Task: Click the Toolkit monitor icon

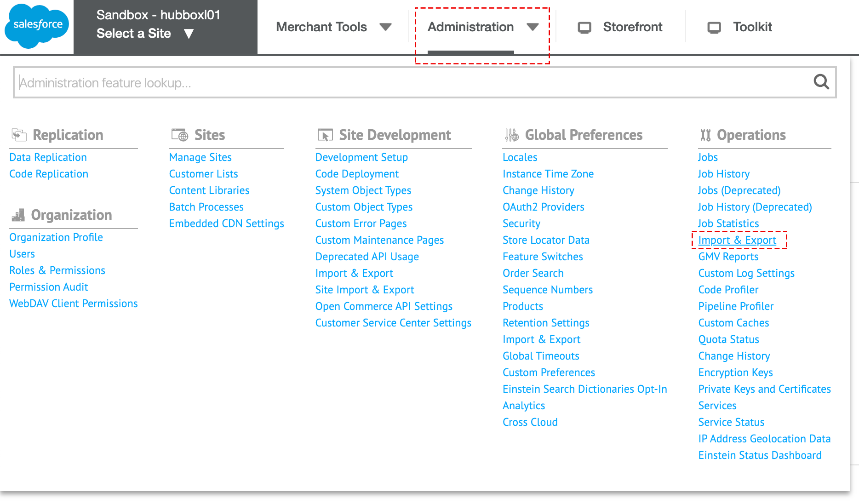Action: click(x=714, y=28)
